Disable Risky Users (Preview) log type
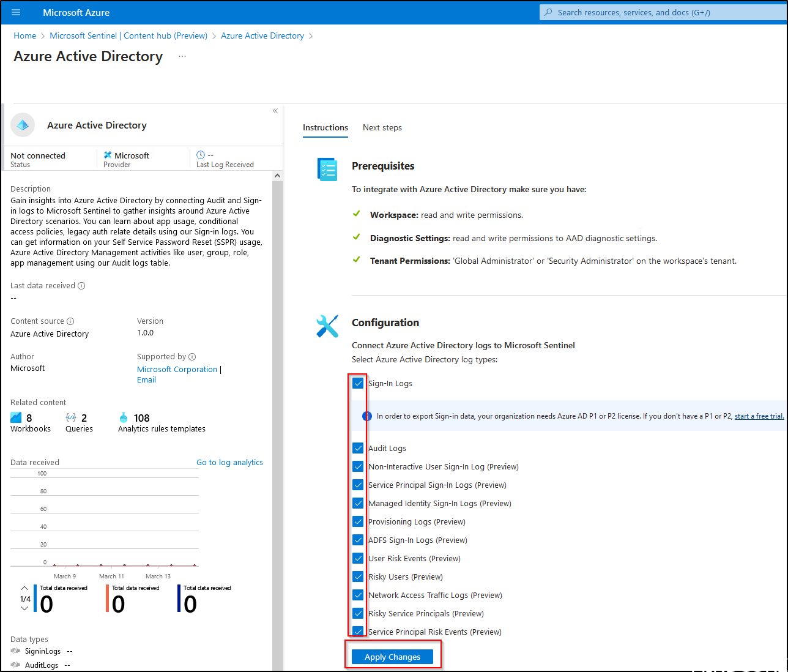 pyautogui.click(x=357, y=577)
